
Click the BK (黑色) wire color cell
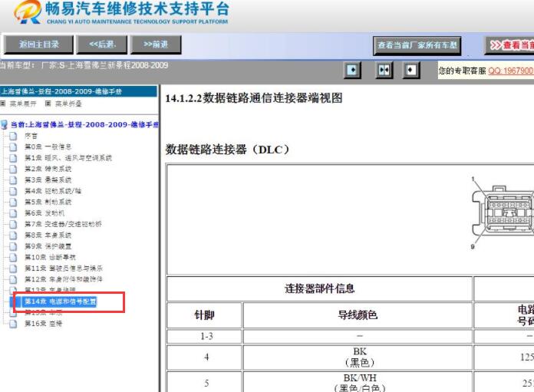point(359,357)
